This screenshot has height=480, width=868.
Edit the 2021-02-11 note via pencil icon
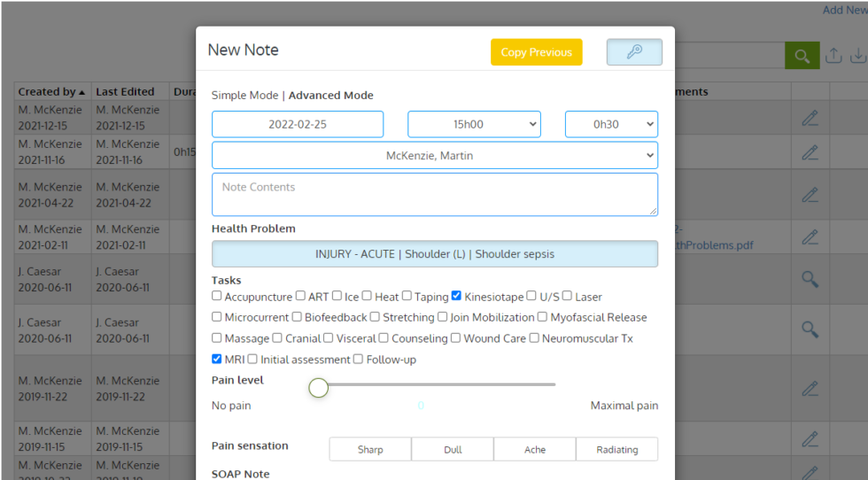pyautogui.click(x=810, y=237)
